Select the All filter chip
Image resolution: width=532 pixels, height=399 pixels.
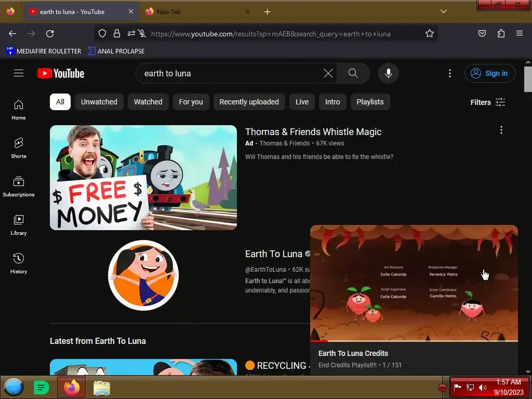coord(60,102)
